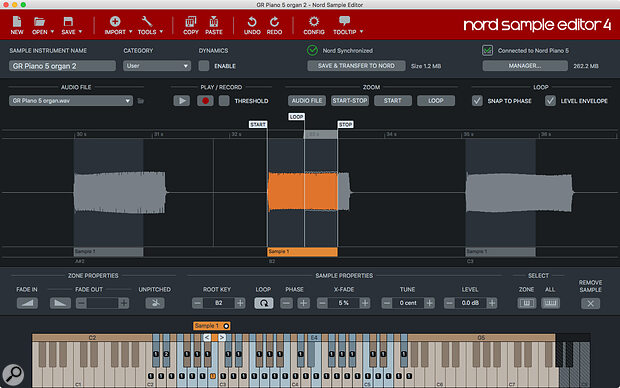The image size is (620, 388).
Task: Select orange Sample 1 zone bar
Action: tap(302, 252)
